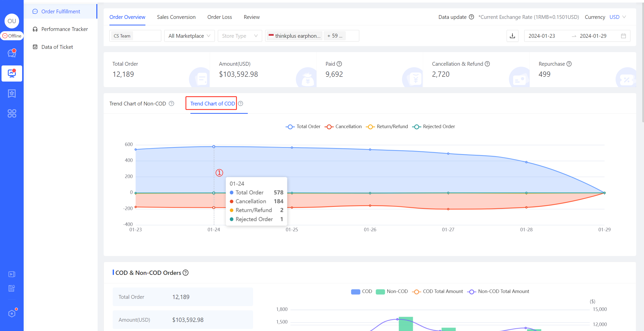The height and width of the screenshot is (331, 644).
Task: Toggle Non-COD bar legend series
Action: 392,291
